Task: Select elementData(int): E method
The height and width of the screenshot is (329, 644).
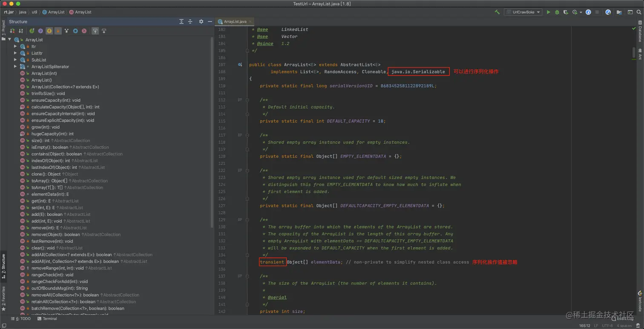Action: 50,194
